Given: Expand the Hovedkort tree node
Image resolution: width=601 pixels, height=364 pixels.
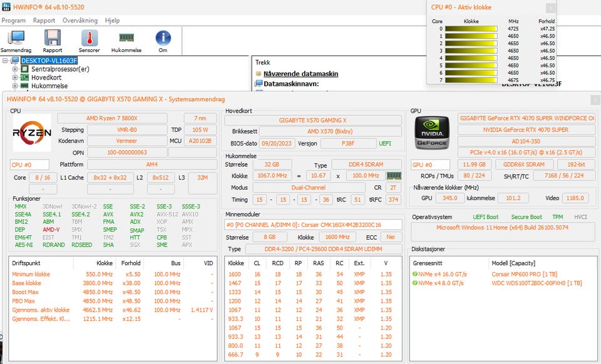Looking at the screenshot, I should [15, 78].
